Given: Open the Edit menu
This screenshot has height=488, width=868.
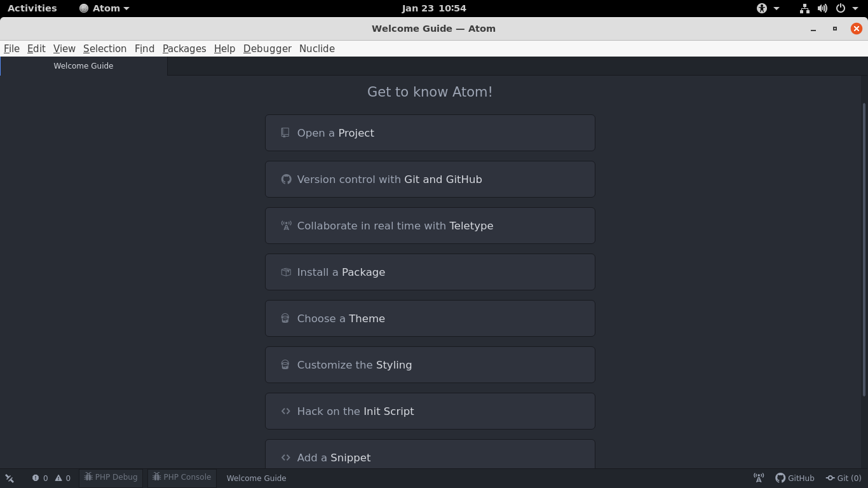Looking at the screenshot, I should [36, 48].
